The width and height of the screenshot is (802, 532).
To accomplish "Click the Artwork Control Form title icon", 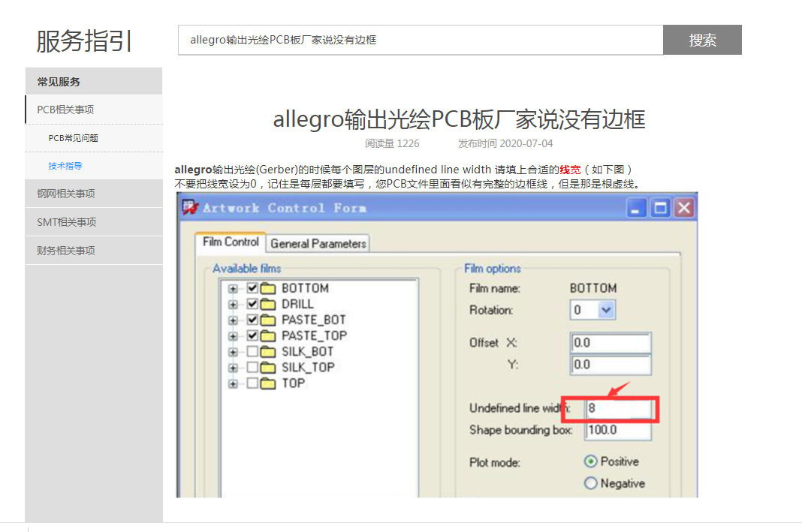I will [191, 208].
